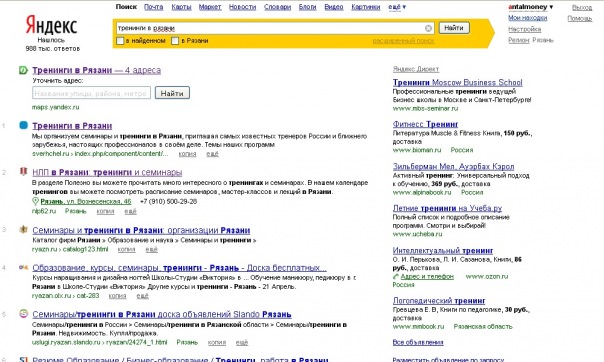604x362 pixels.
Task: Open the antalmoney account dropdown
Action: (530, 7)
